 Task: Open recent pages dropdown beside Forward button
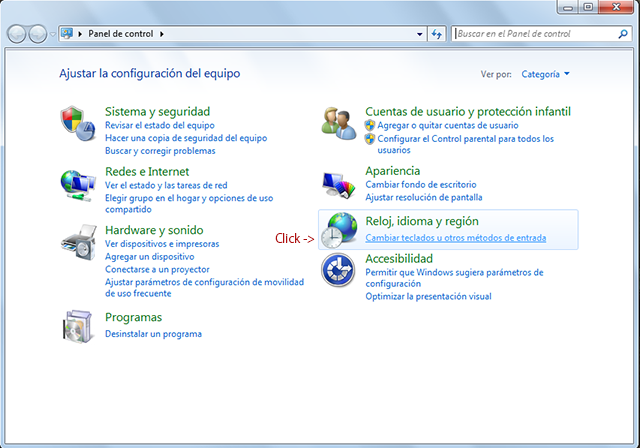(53, 34)
